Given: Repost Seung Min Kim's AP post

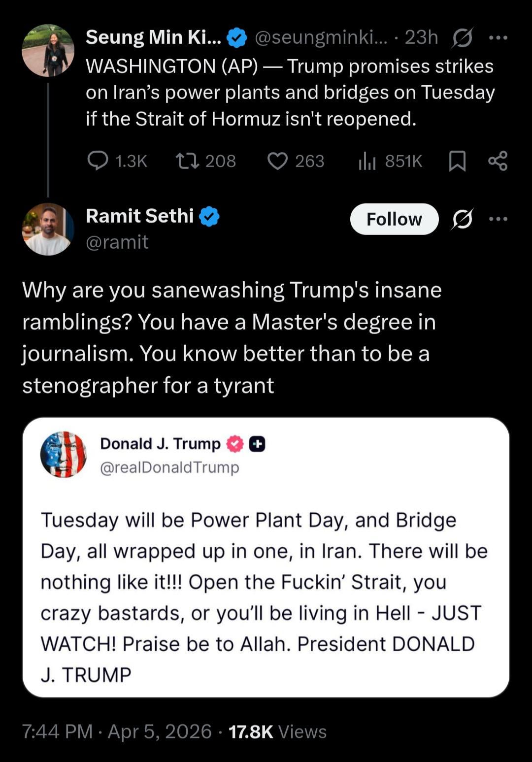Looking at the screenshot, I should 187,161.
